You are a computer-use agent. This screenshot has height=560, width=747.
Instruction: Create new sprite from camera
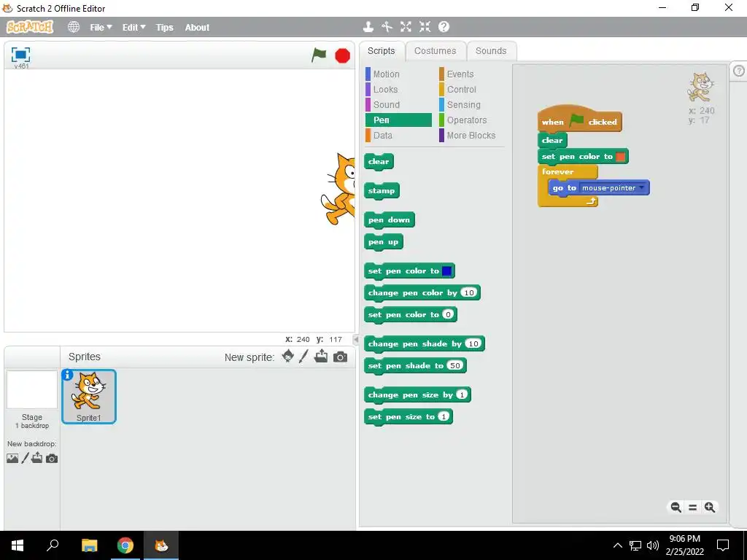340,357
